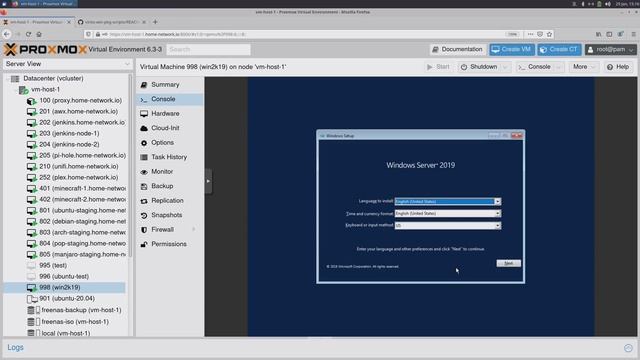Click noVNC side panel expand handle

point(208,181)
